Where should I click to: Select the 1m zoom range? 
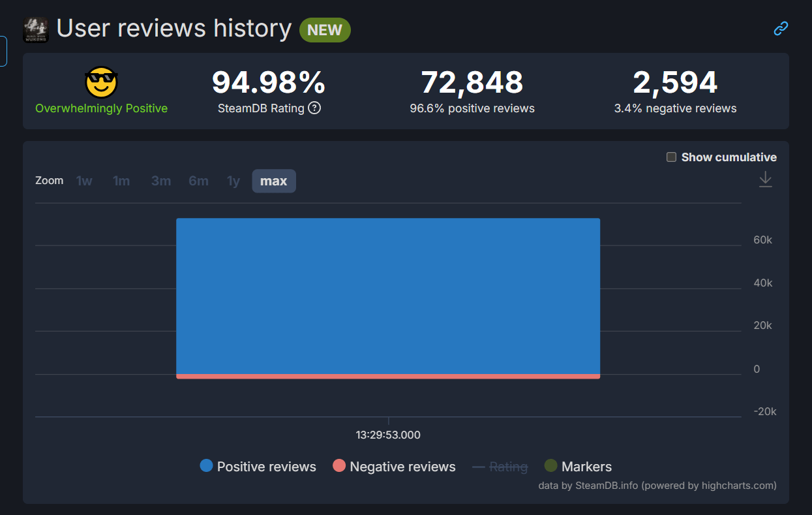pyautogui.click(x=121, y=181)
